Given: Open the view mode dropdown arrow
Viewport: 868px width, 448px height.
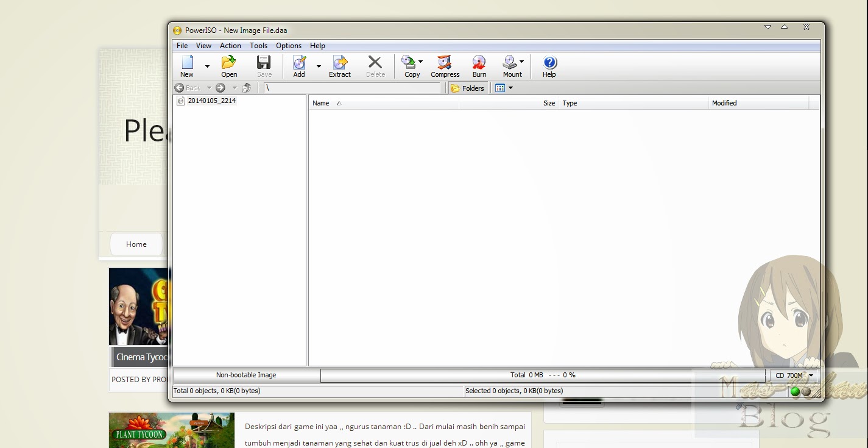Looking at the screenshot, I should tap(510, 88).
